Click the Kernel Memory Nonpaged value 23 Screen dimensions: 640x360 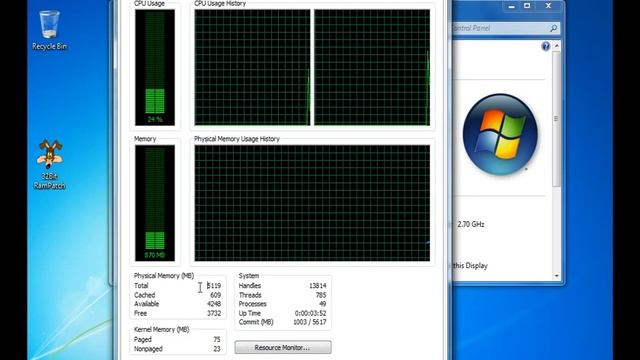217,349
